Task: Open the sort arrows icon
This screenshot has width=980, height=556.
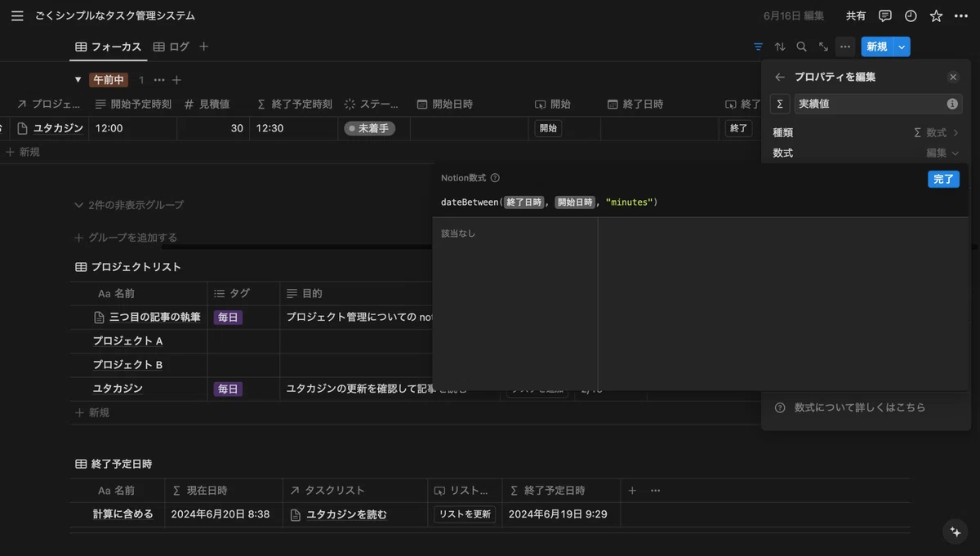Action: pos(780,47)
